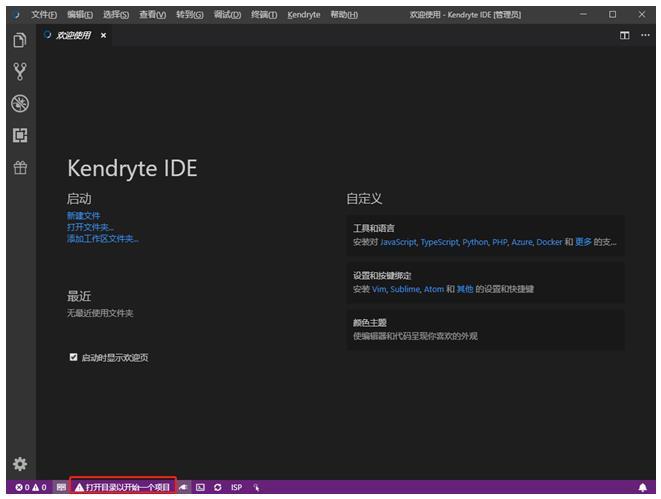Open the 查看(V) menu
661x499 pixels.
point(153,15)
